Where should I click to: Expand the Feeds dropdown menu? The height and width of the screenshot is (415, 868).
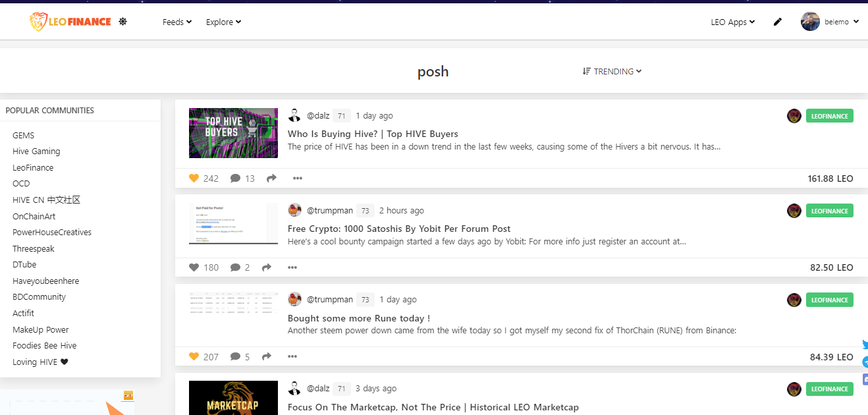[x=177, y=22]
